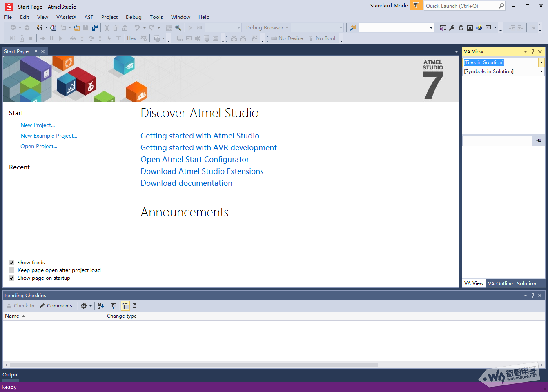Click the New Example Project link

pos(49,136)
